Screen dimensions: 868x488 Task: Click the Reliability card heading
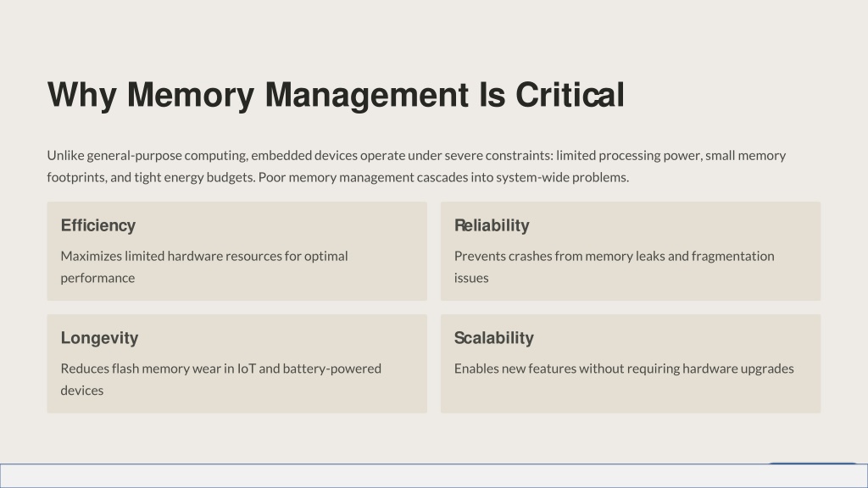[x=492, y=225]
